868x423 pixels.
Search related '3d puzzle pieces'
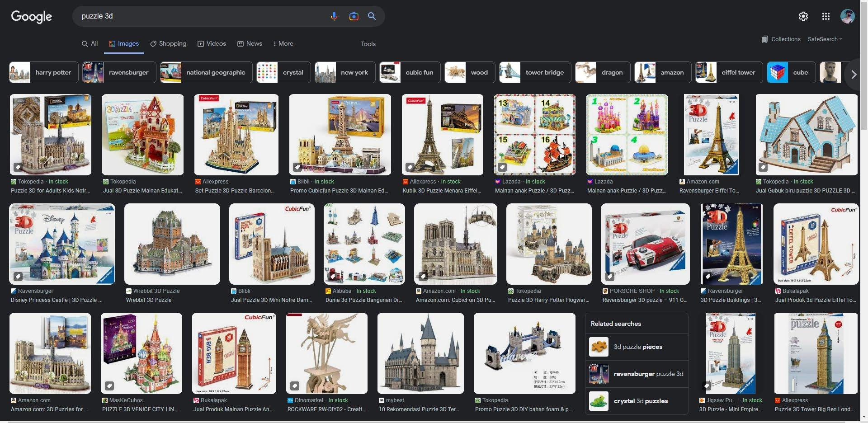tap(637, 347)
